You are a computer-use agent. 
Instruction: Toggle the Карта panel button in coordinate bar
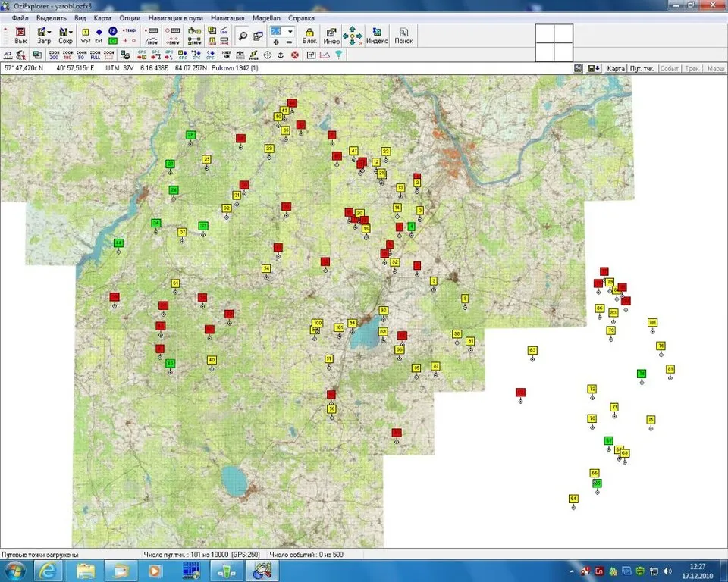coord(616,68)
